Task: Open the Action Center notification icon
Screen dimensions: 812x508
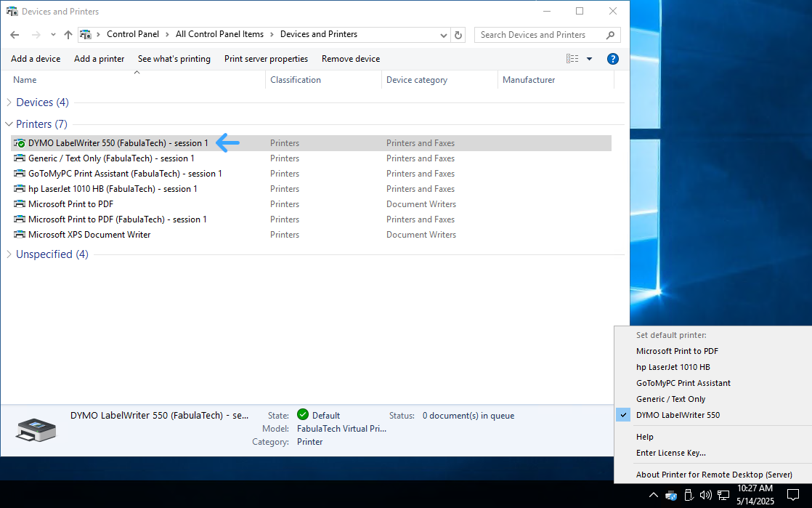Action: [793, 495]
